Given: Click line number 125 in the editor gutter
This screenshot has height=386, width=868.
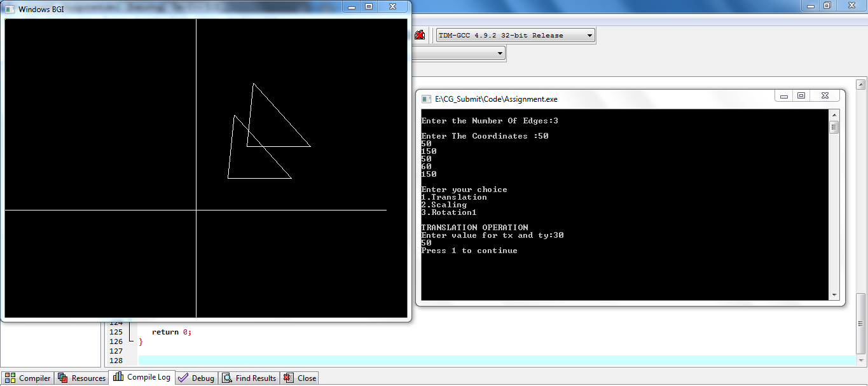Looking at the screenshot, I should pyautogui.click(x=116, y=331).
